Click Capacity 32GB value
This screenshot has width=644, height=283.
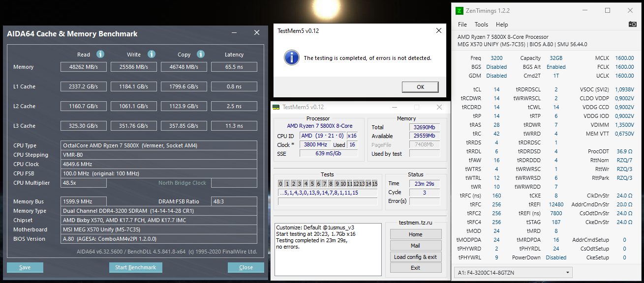pos(556,58)
